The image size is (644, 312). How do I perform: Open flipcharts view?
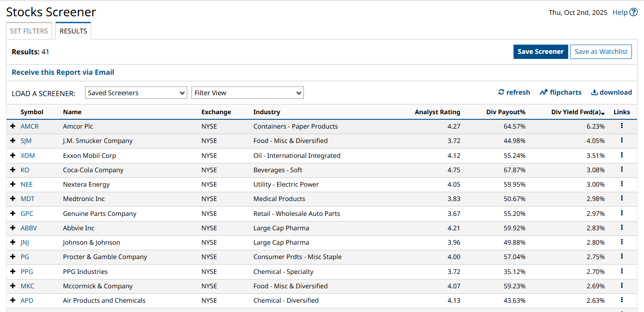pos(560,92)
